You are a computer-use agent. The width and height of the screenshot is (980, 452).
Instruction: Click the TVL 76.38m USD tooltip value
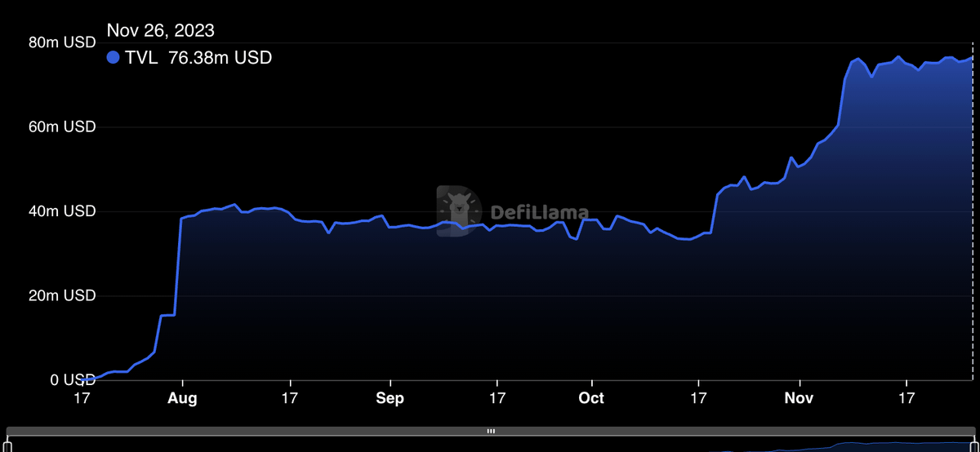[198, 58]
